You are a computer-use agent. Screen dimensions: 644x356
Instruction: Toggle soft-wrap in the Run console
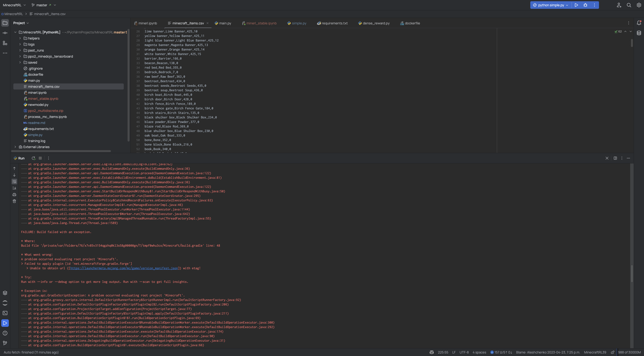tap(14, 182)
